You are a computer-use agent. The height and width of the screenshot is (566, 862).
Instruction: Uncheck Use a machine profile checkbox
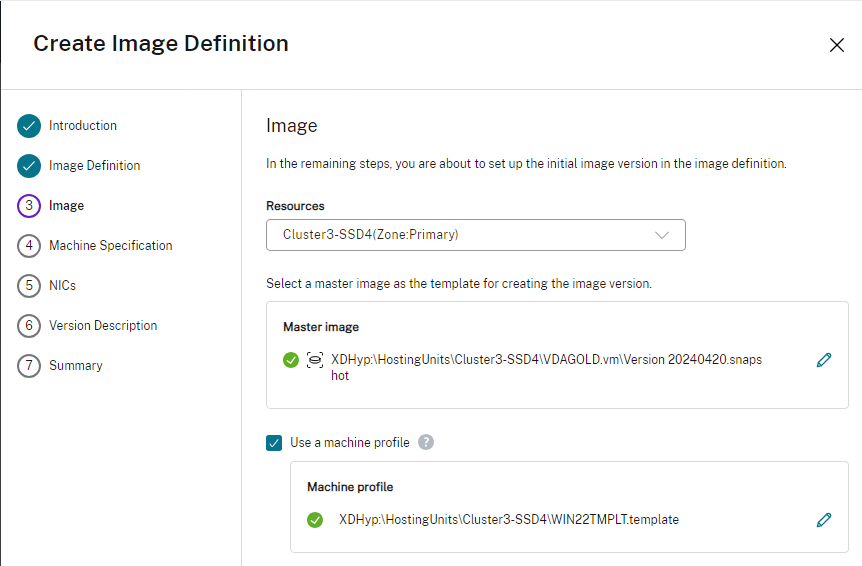click(x=274, y=442)
